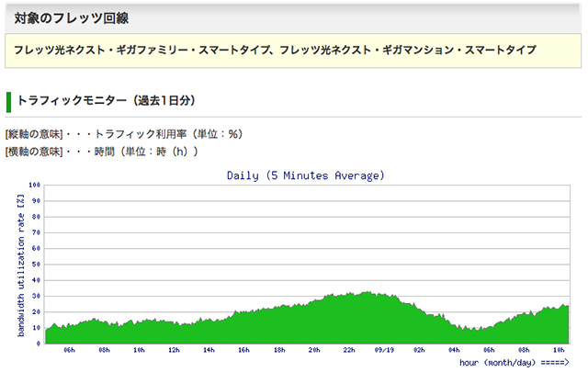Click the 18h tick on the time axis

coord(279,349)
